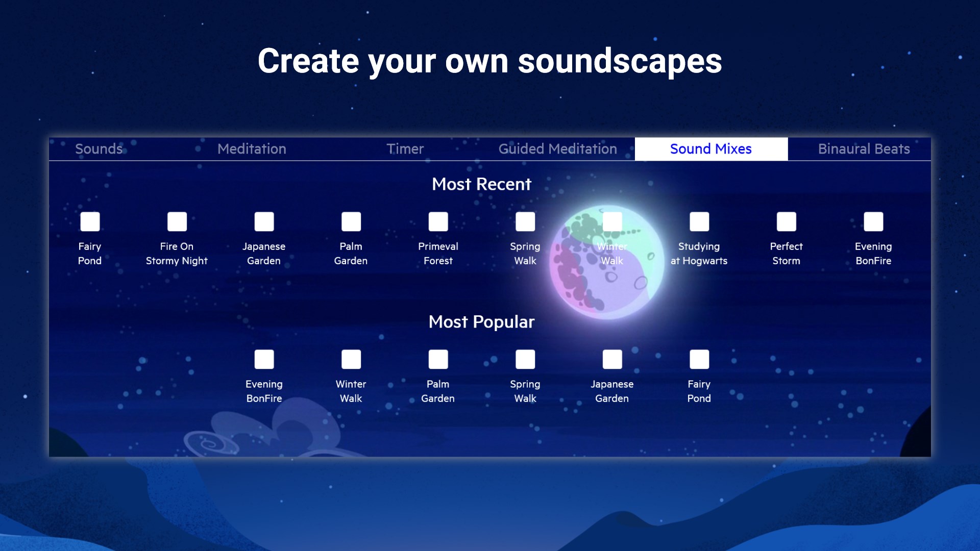980x551 pixels.
Task: Select the Japanese Garden icon under Most Recent
Action: [264, 222]
